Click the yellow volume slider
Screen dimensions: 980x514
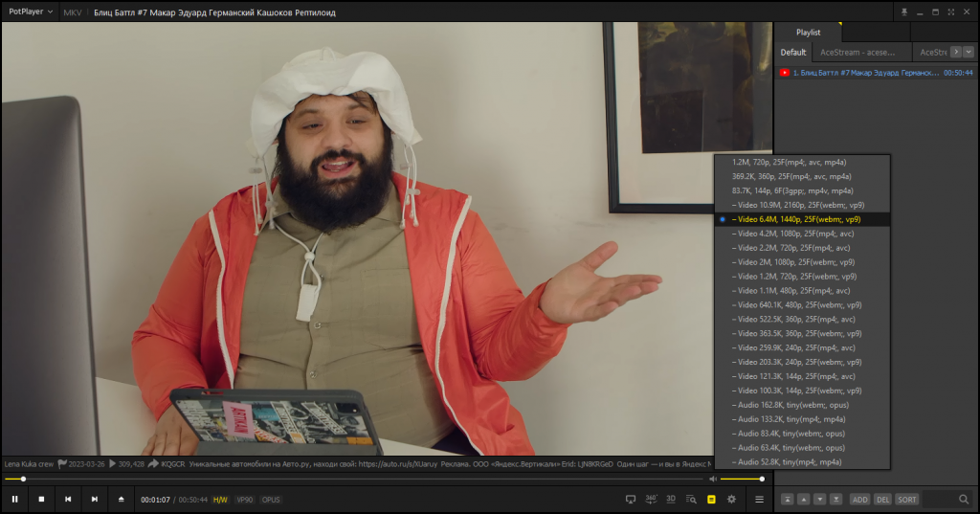click(742, 479)
